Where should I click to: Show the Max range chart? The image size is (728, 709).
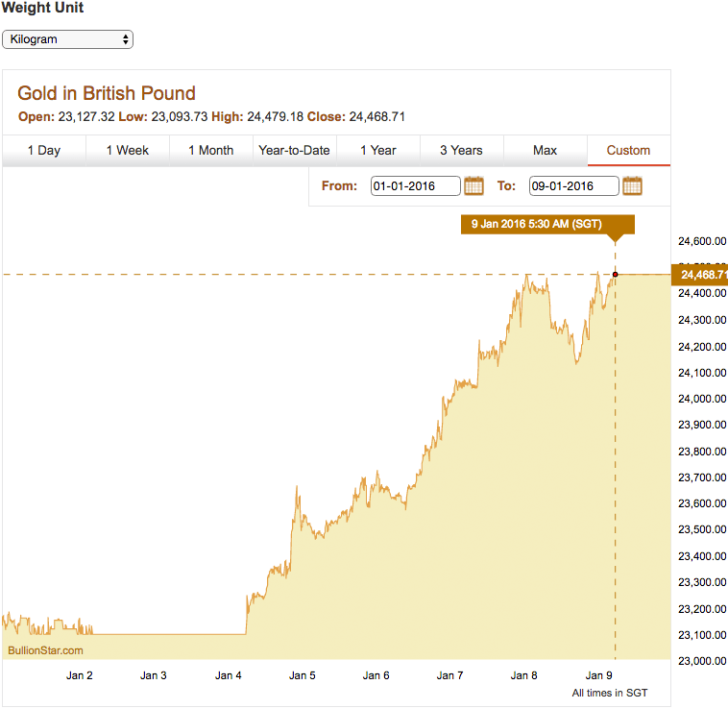(545, 150)
